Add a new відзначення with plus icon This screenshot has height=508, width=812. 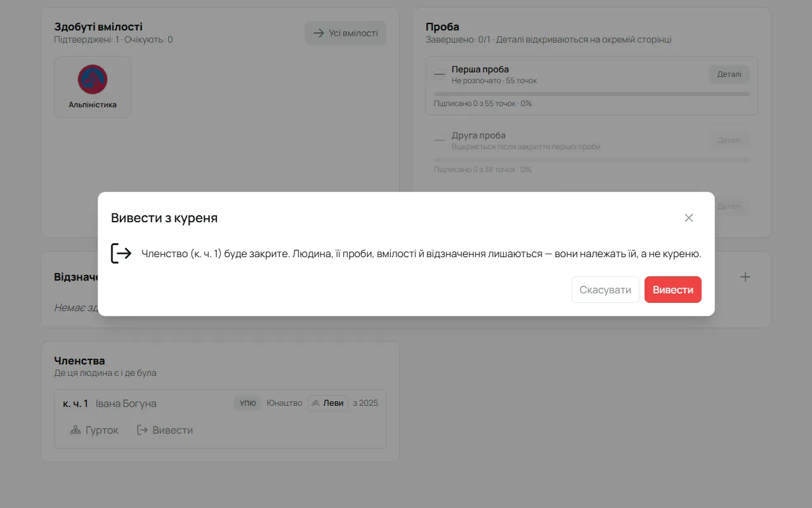tap(745, 277)
